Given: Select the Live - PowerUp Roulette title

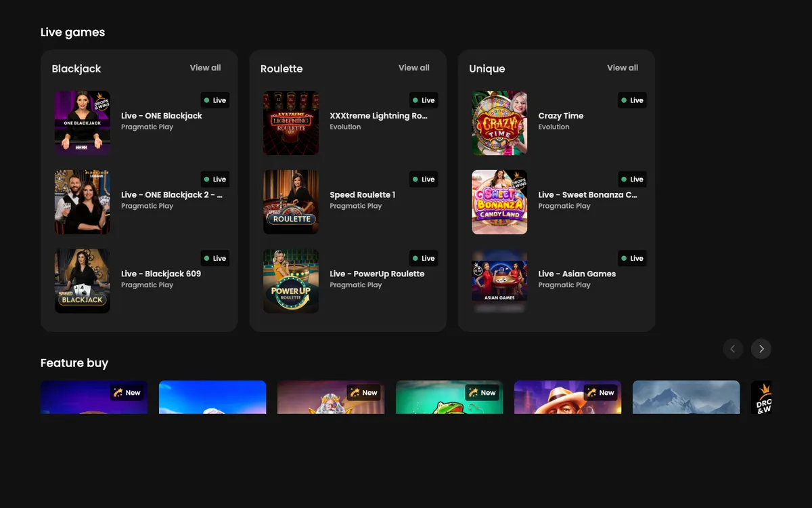Looking at the screenshot, I should (377, 274).
